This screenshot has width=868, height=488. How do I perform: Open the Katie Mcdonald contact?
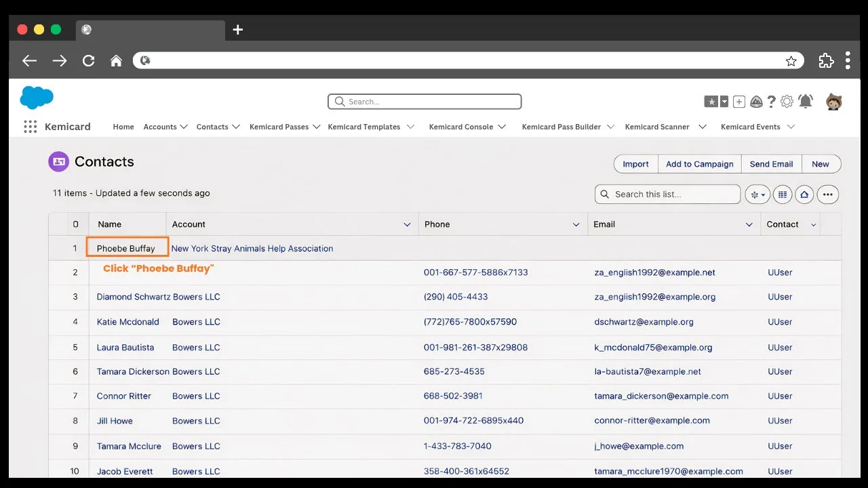tap(128, 322)
